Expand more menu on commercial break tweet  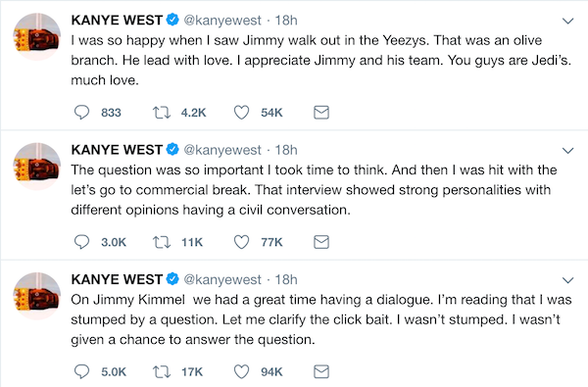pos(568,151)
